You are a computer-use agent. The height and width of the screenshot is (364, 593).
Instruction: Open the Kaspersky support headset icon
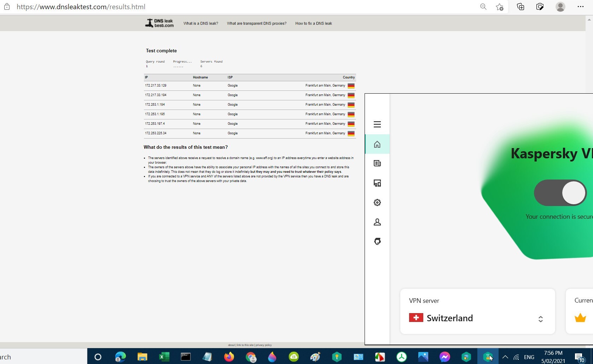(x=377, y=241)
